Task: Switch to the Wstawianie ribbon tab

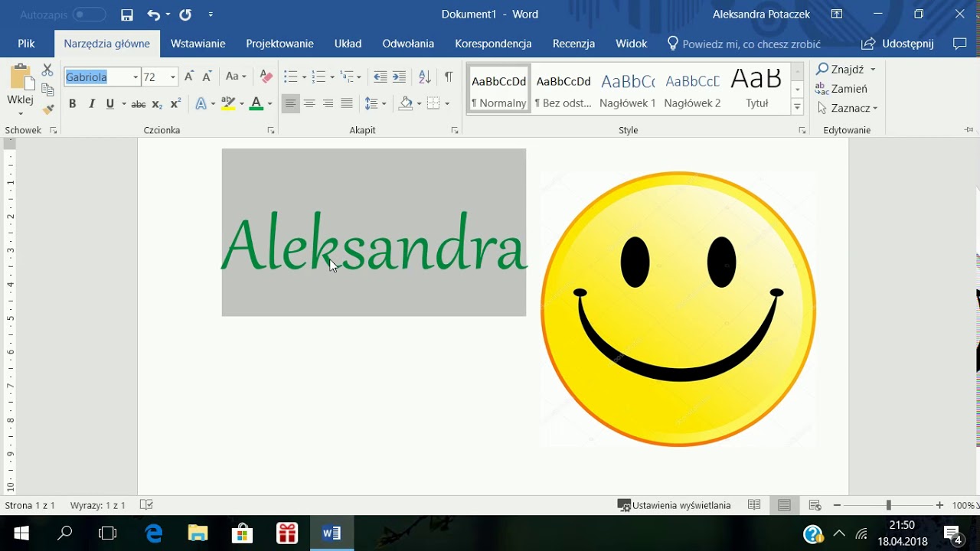Action: click(x=198, y=44)
